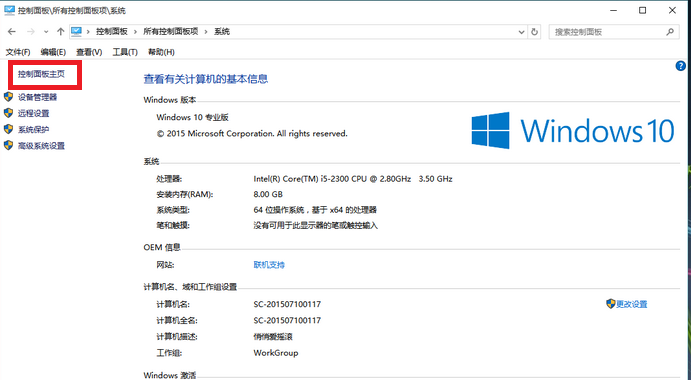Select the WorkGroup value
Viewport: 691px width, 380px height.
point(276,353)
